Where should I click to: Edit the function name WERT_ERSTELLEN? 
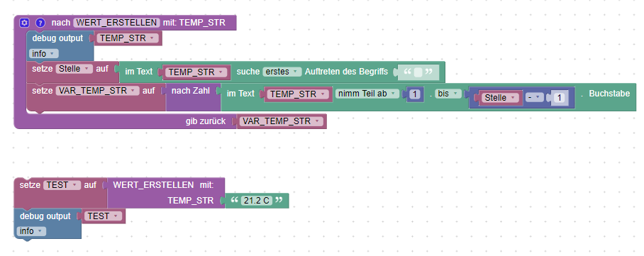[116, 23]
